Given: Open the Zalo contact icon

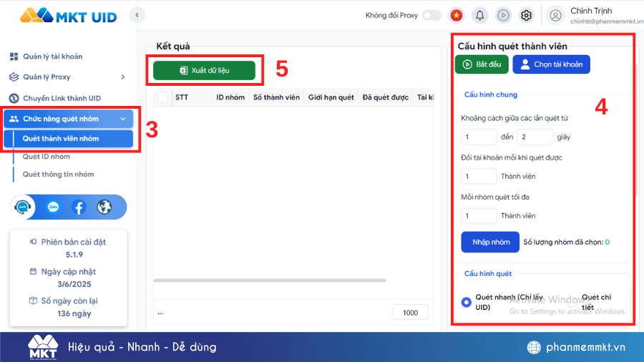Looking at the screenshot, I should point(53,207).
